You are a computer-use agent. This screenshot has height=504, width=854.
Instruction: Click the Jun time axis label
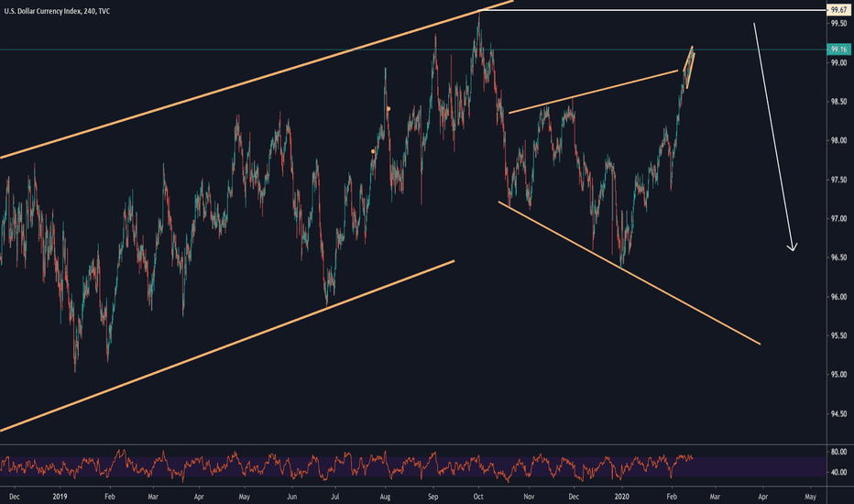pyautogui.click(x=292, y=497)
